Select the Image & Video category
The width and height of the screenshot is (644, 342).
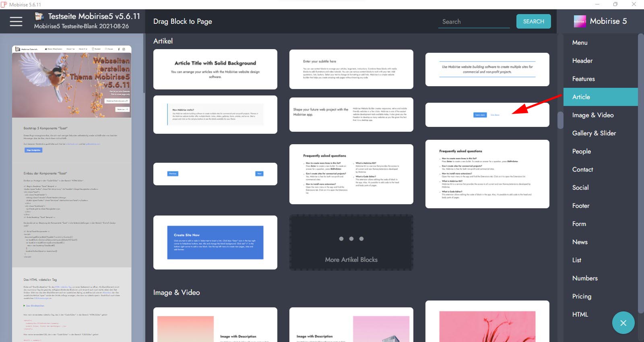[601, 115]
